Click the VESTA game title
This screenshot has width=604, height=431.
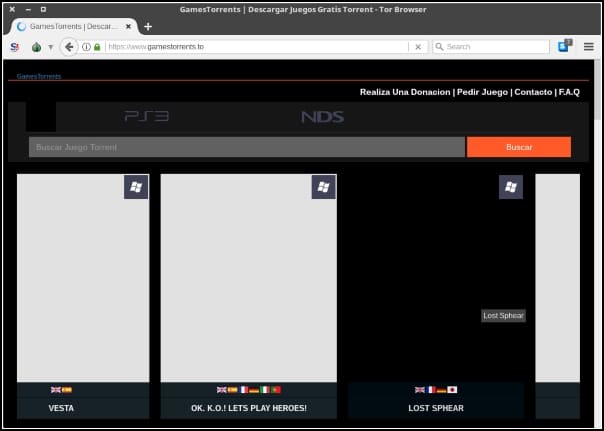(x=61, y=408)
